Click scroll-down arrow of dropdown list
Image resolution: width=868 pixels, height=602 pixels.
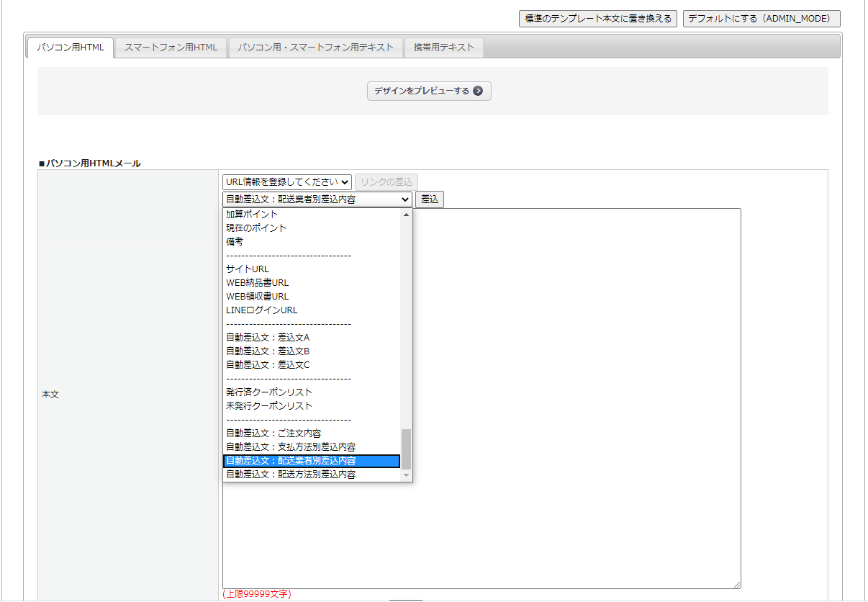tap(406, 475)
